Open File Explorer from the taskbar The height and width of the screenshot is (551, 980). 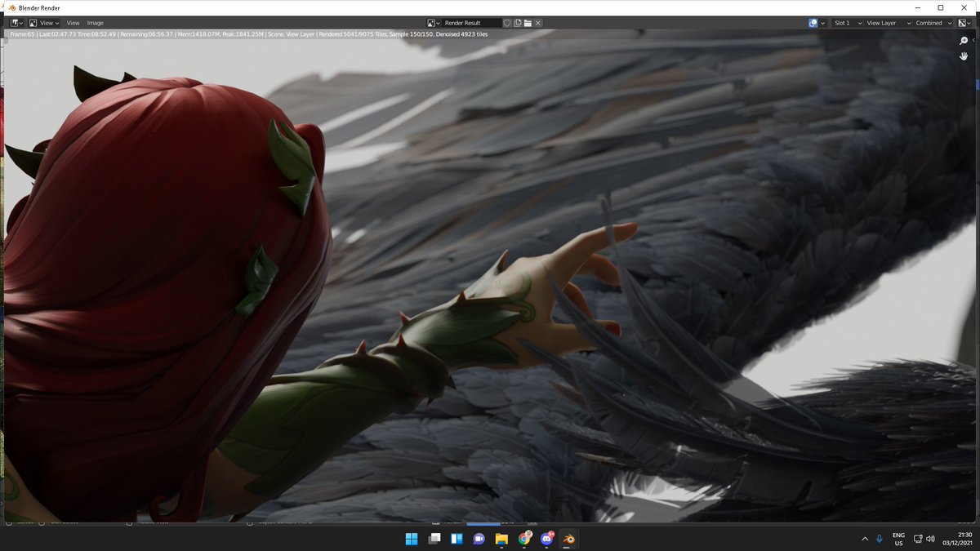coord(501,539)
